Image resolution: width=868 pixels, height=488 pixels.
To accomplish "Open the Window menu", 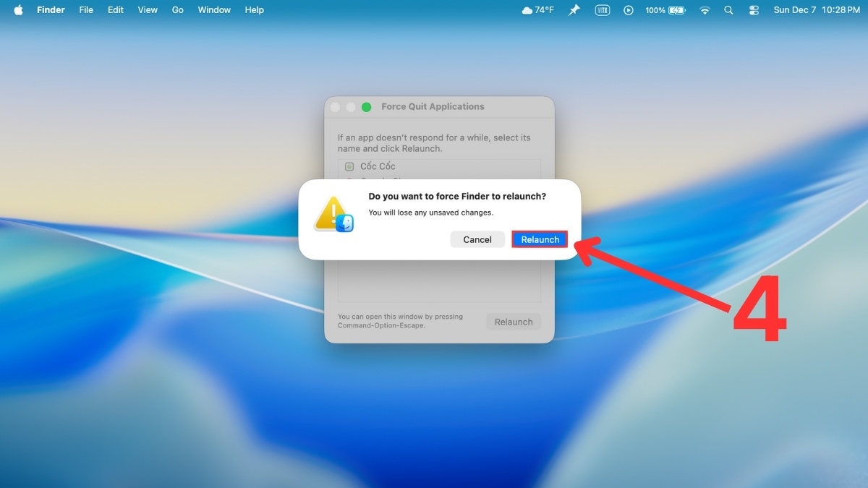I will 214,10.
